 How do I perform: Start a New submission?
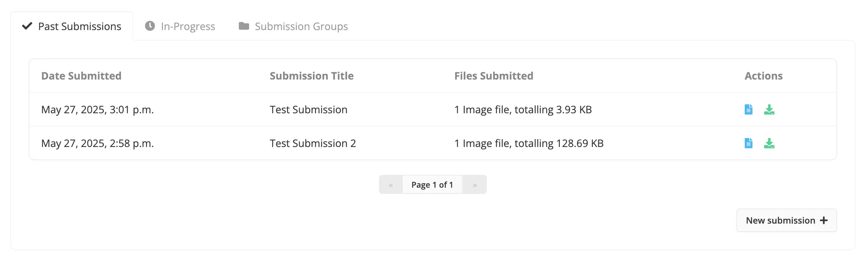pyautogui.click(x=787, y=220)
